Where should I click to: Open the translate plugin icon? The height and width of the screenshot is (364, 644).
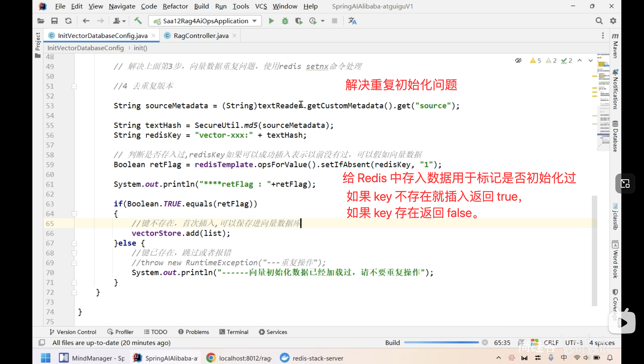352,21
